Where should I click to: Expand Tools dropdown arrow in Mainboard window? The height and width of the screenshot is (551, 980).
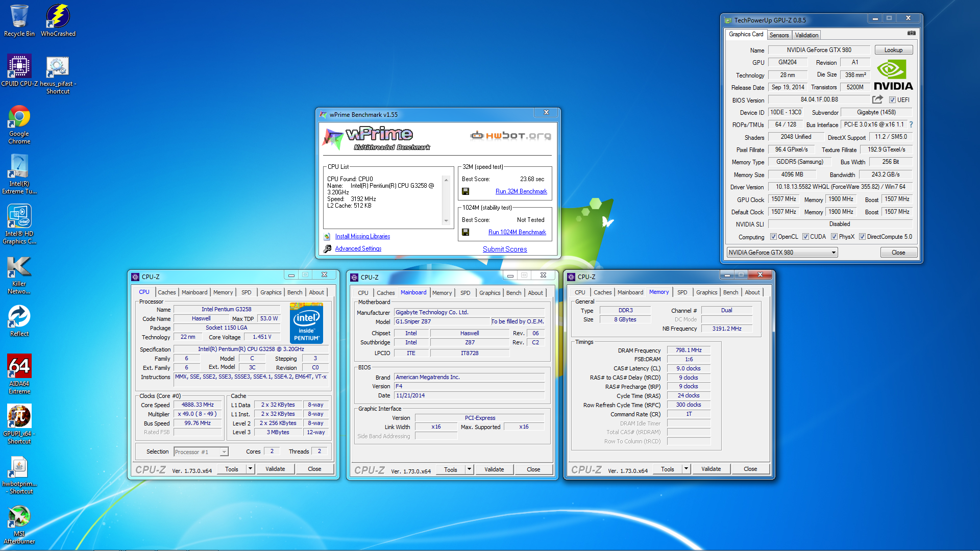(469, 469)
